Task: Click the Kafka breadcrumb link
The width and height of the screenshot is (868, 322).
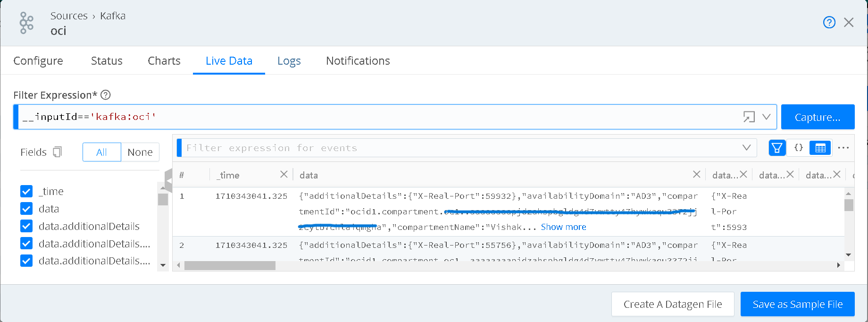Action: (x=113, y=16)
